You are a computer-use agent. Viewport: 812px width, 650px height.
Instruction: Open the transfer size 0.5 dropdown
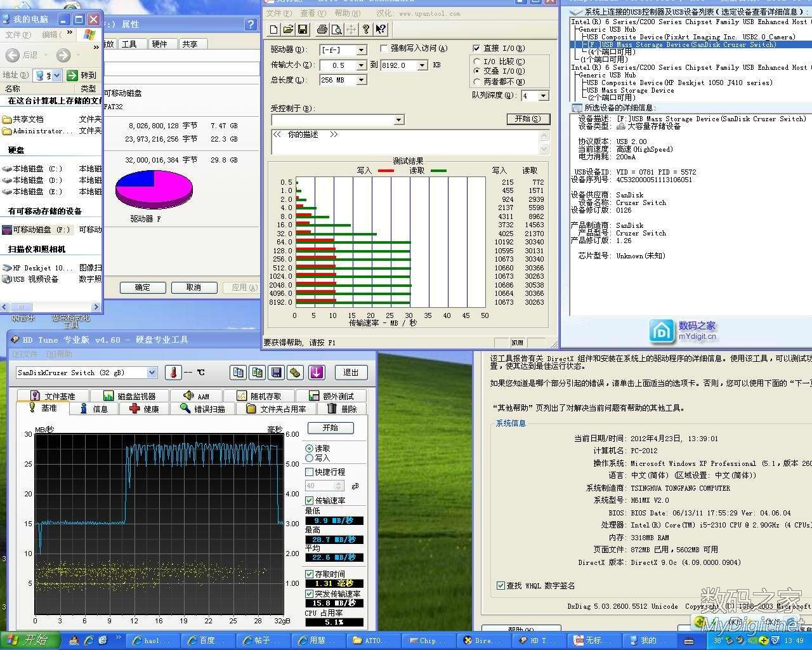361,65
